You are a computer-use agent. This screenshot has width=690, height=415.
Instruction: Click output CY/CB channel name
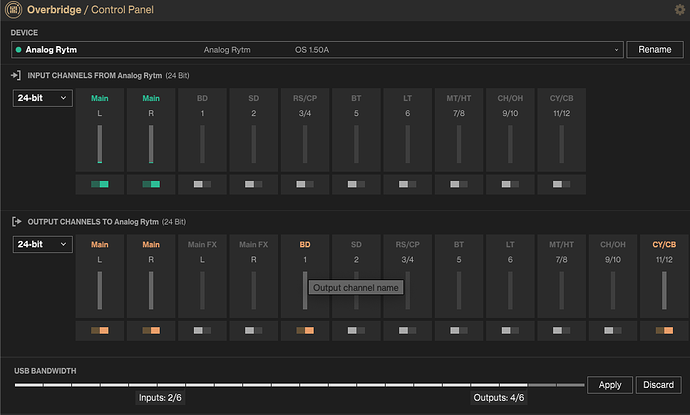click(664, 245)
